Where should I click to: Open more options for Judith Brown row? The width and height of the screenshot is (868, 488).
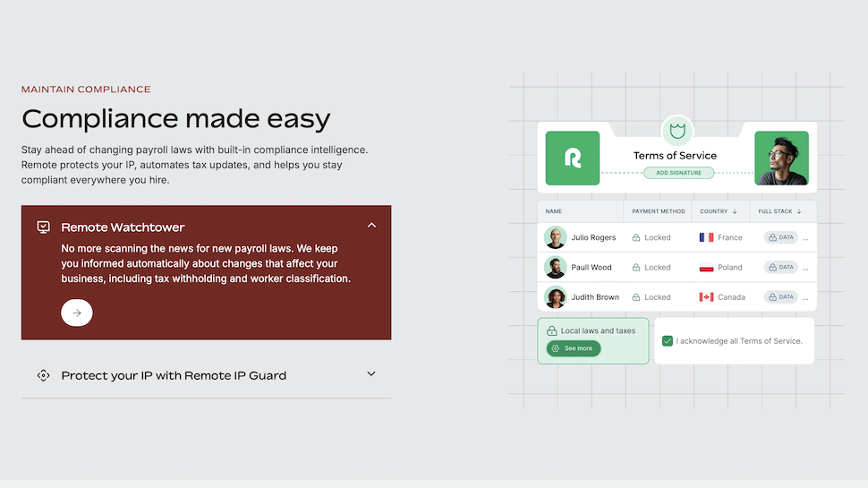(x=805, y=299)
